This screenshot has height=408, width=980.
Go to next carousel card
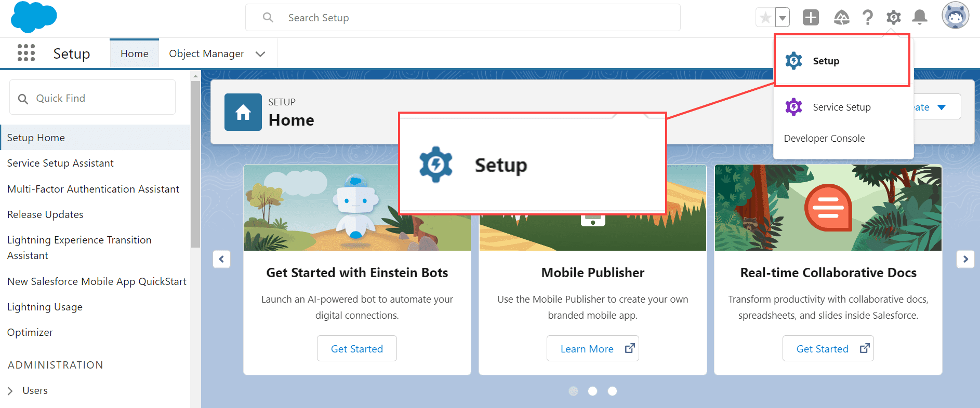coord(965,259)
